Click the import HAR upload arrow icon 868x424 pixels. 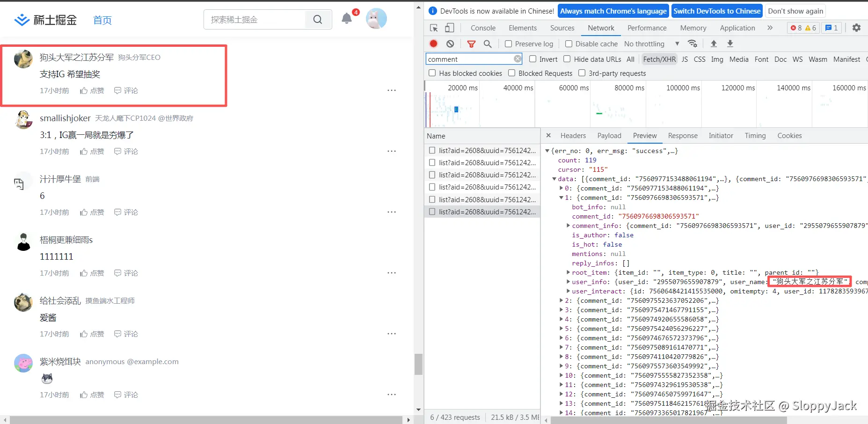(714, 44)
